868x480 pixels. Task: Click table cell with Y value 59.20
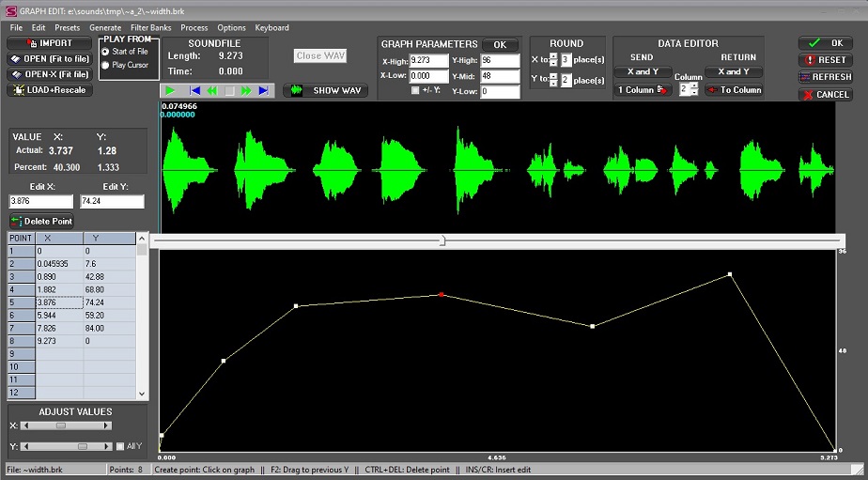pos(110,316)
